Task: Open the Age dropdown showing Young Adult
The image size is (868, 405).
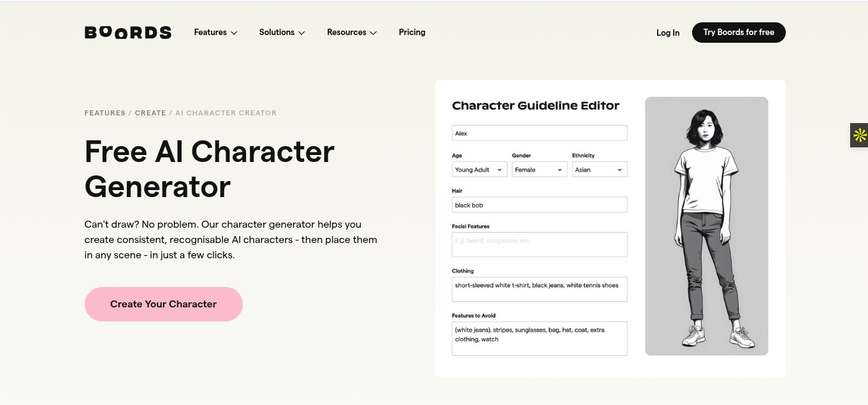Action: point(480,170)
